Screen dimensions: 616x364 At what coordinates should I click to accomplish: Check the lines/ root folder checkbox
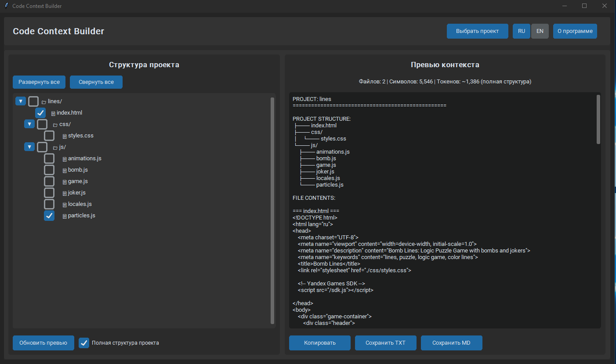tap(33, 101)
